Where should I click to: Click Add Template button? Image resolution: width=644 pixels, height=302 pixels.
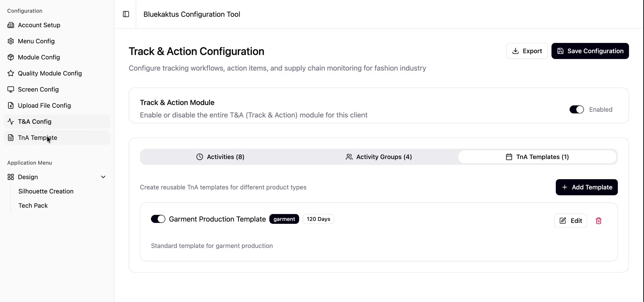(x=587, y=187)
